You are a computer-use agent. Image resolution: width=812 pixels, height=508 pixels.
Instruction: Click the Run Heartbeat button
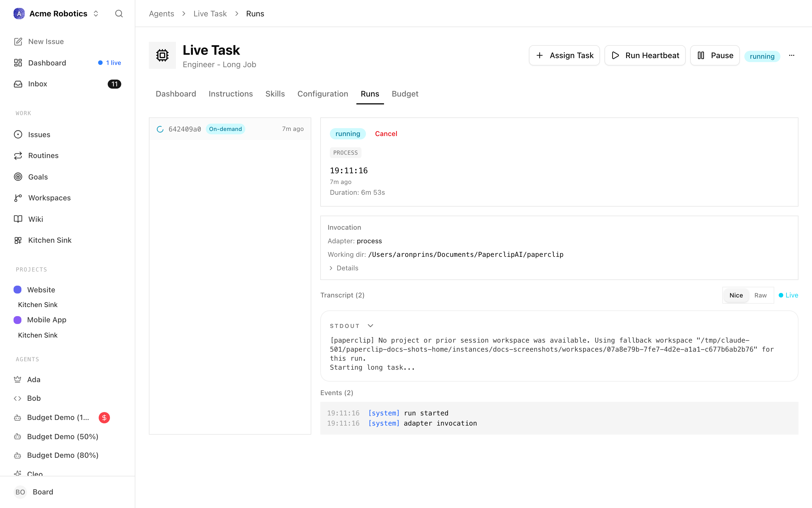(645, 55)
